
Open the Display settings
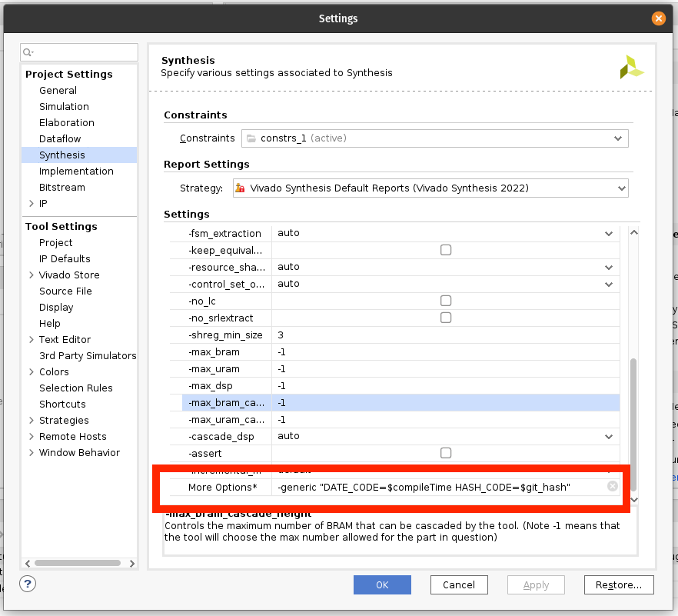pos(56,307)
